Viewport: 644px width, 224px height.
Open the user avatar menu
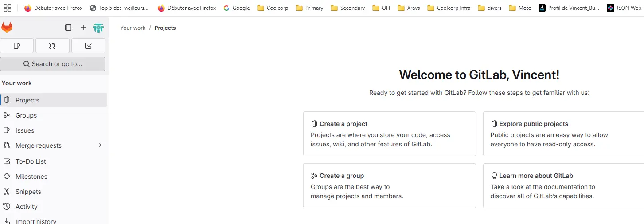pos(98,28)
